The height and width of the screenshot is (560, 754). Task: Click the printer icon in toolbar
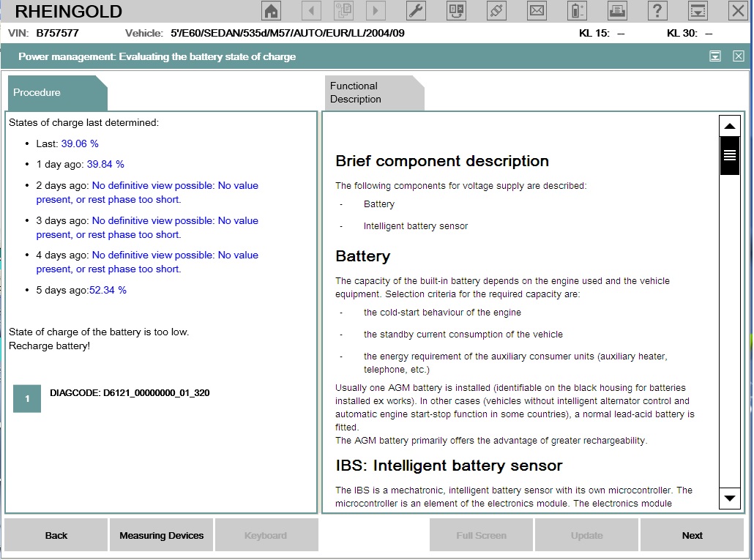coord(618,11)
